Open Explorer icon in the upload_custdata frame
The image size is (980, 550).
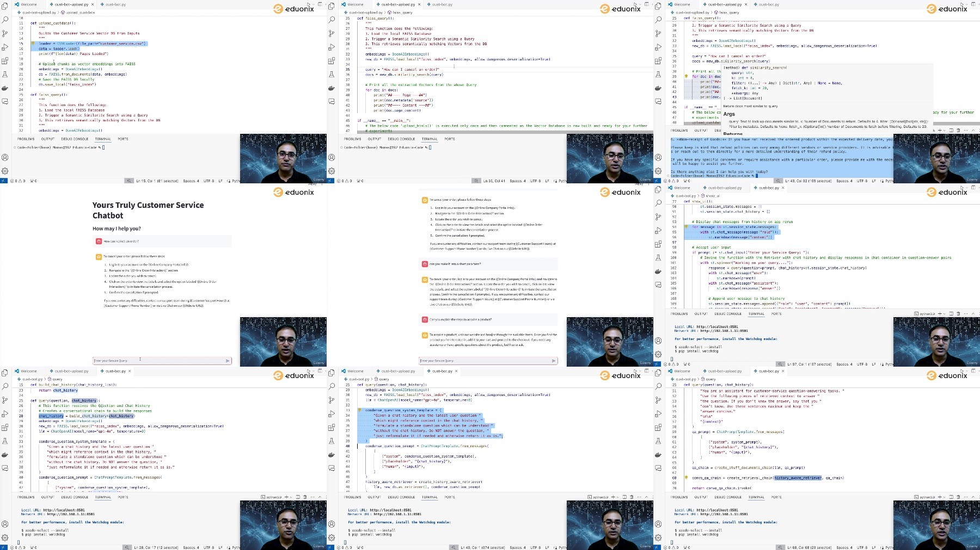[5, 6]
